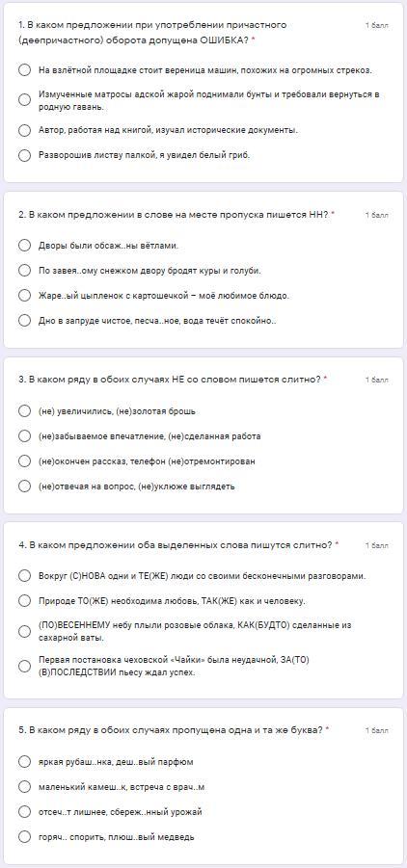Pick "Автор, работая над книгой" answer

[x=24, y=131]
